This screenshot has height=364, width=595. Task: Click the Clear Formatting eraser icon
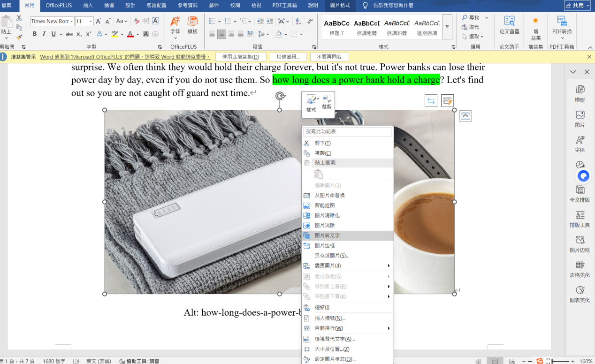click(x=137, y=21)
